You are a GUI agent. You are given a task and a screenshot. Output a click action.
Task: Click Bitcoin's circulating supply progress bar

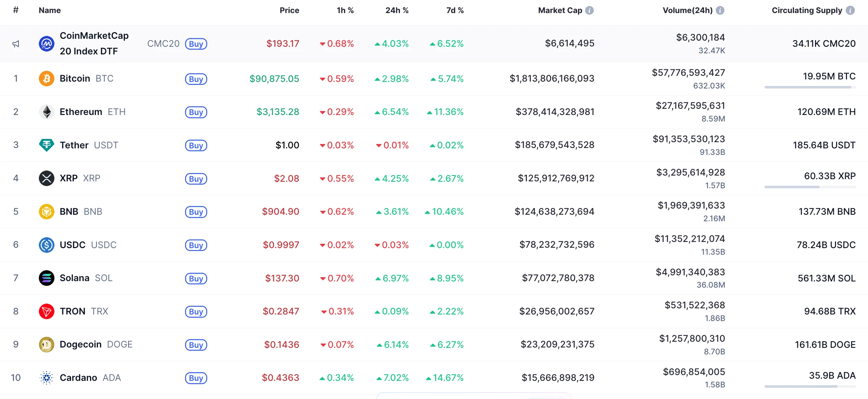pyautogui.click(x=810, y=87)
